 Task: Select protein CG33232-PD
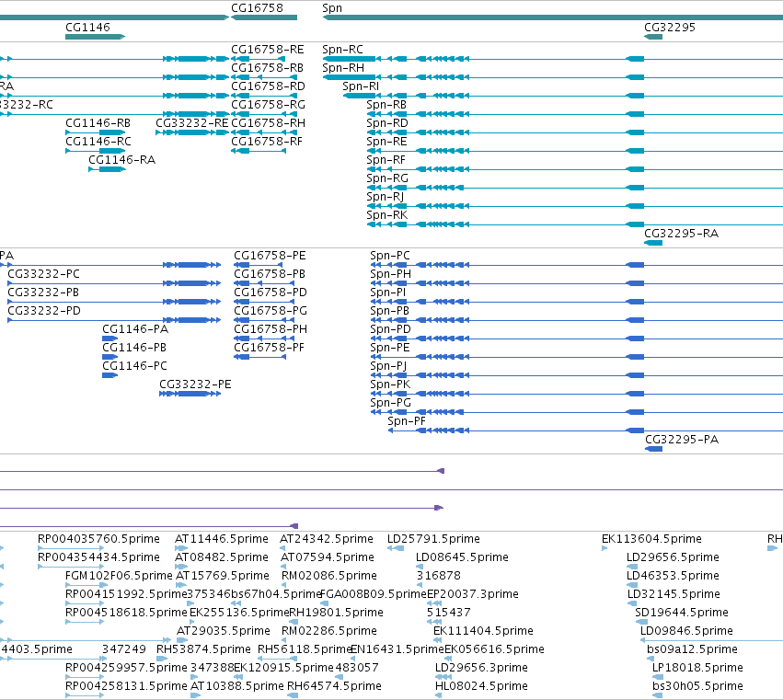coord(114,320)
